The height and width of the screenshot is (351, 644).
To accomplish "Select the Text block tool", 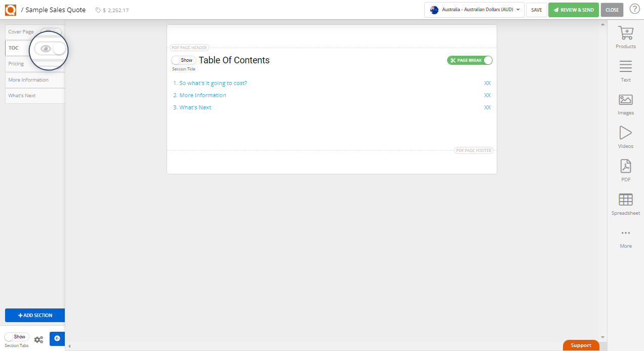I will tap(625, 67).
